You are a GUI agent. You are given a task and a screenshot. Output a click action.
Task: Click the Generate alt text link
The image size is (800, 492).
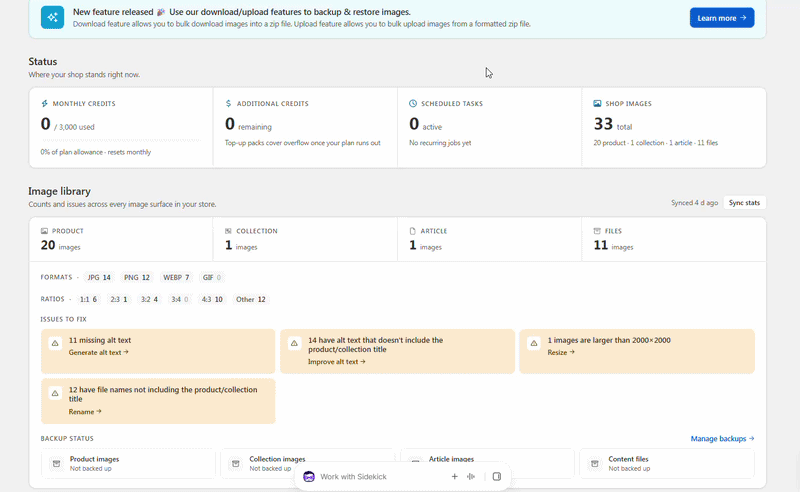[x=98, y=353]
